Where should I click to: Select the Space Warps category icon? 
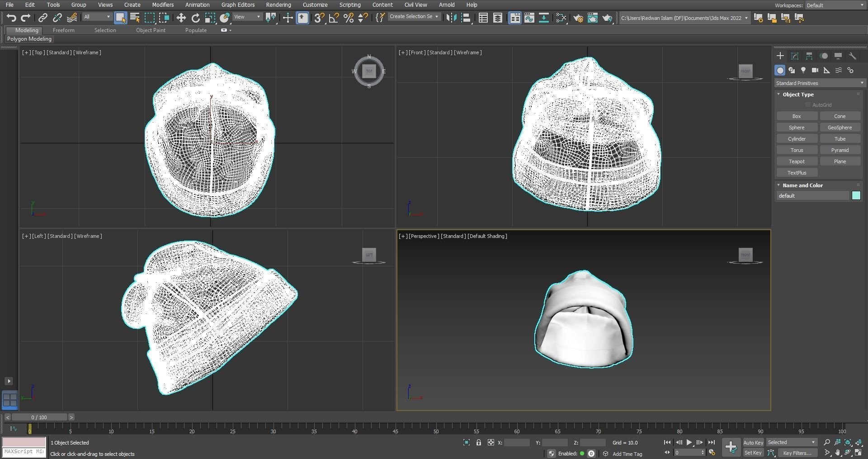[839, 70]
